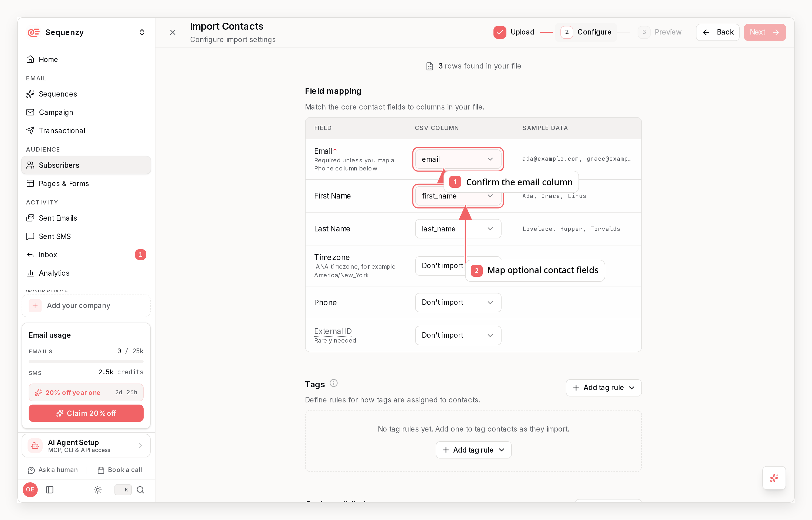Click the 20% off year one banner
The height and width of the screenshot is (520, 812).
86,392
